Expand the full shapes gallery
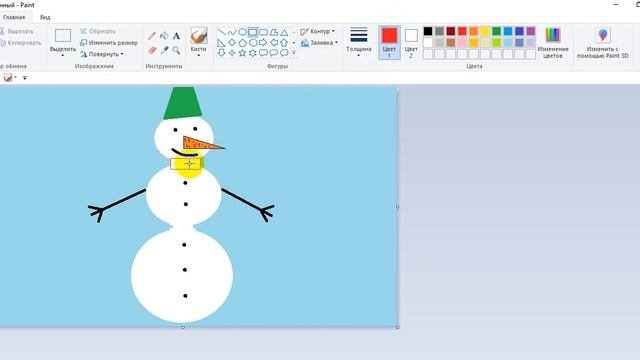640x360 pixels. pos(294,53)
